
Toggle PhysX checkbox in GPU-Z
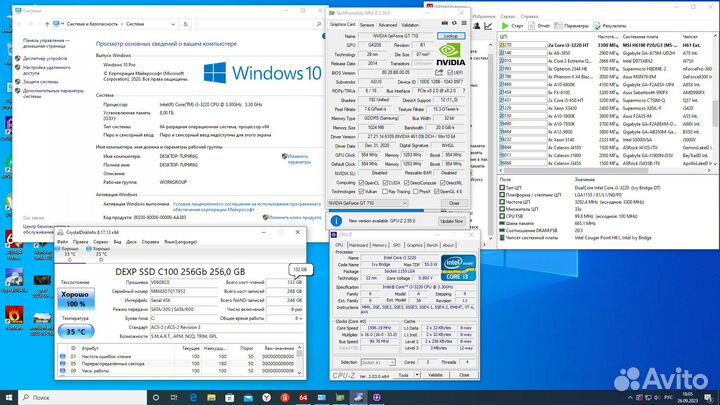pyautogui.click(x=416, y=191)
